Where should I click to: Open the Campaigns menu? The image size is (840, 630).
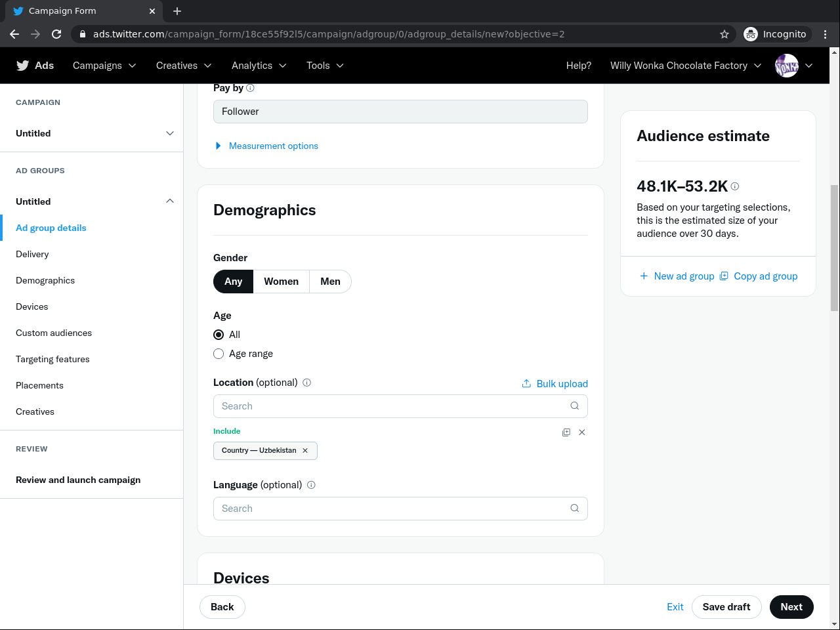coord(104,66)
